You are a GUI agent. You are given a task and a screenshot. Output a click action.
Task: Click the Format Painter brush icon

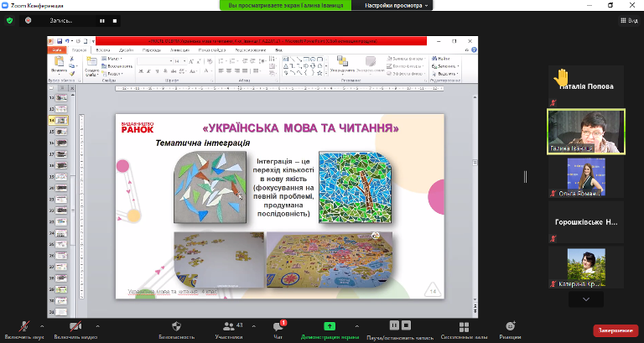[71, 74]
